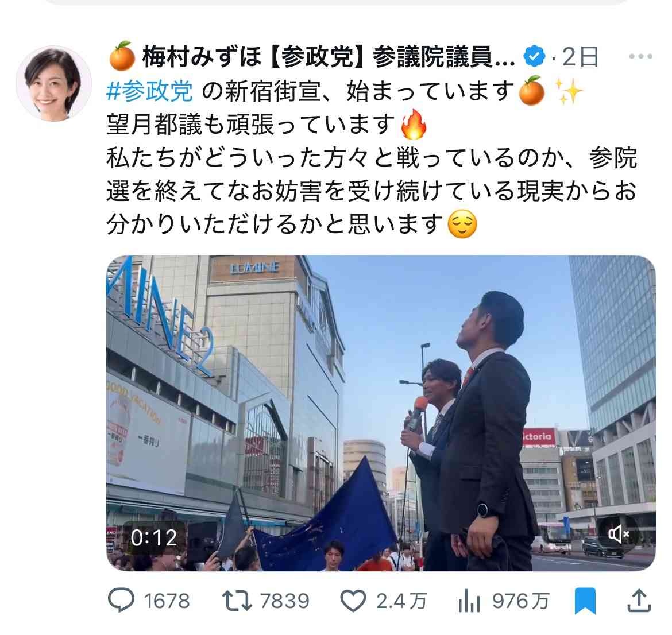Like the post with heart icon
This screenshot has width=672, height=635.
tap(353, 601)
